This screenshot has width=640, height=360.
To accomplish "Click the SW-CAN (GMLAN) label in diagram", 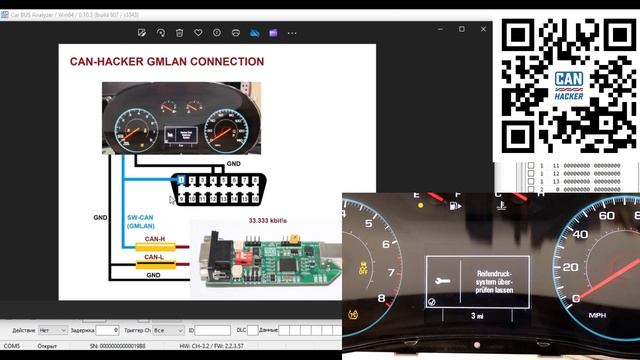I will (141, 222).
